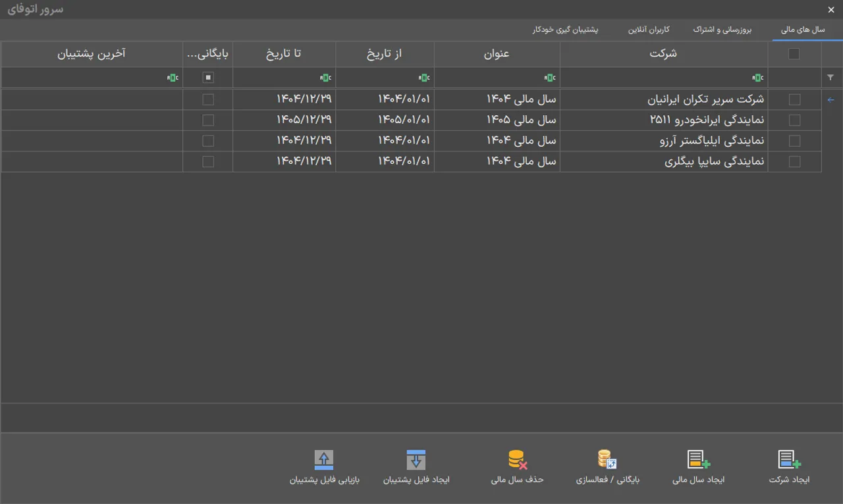Open filter operator icon in تا تاریخ column
The width and height of the screenshot is (843, 504).
click(x=325, y=78)
